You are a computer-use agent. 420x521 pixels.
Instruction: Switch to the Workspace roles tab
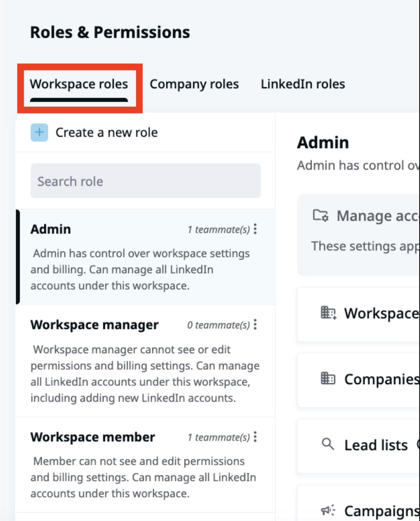(x=79, y=84)
